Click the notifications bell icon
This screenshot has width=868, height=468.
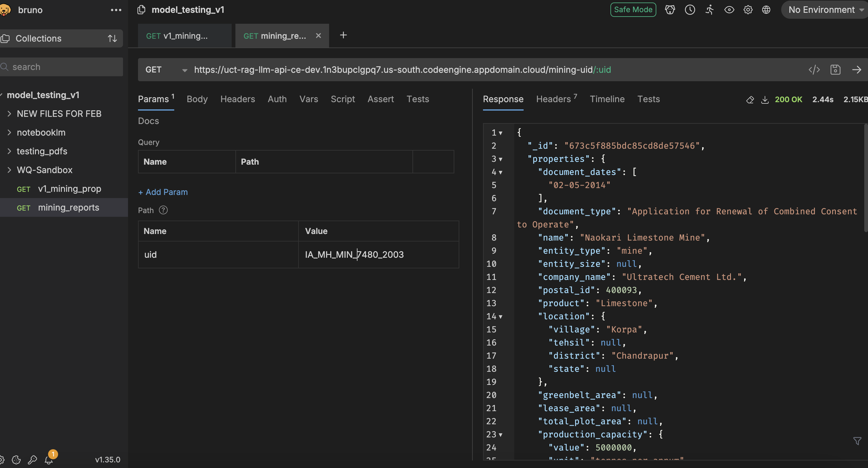49,460
